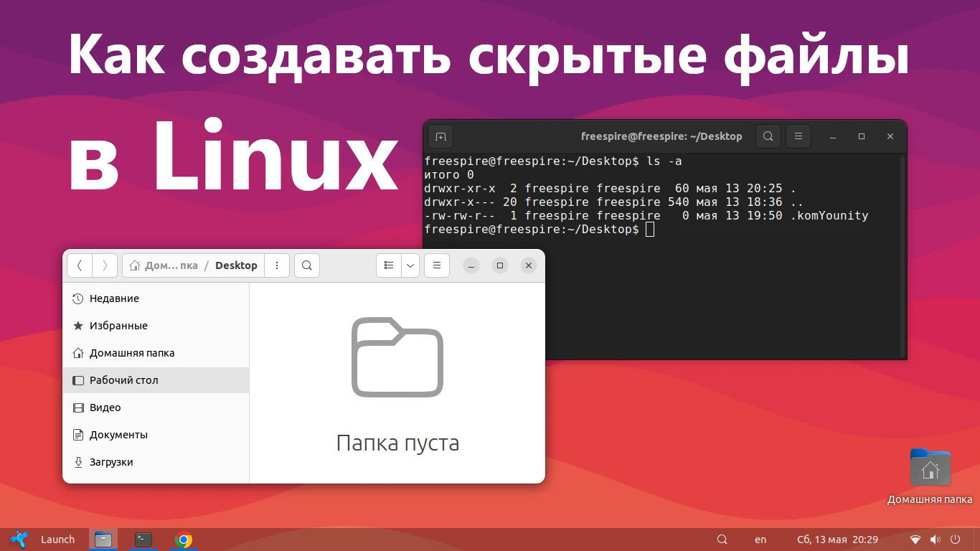Open network Wi-Fi indicator
The height and width of the screenshot is (551, 980).
tap(915, 540)
